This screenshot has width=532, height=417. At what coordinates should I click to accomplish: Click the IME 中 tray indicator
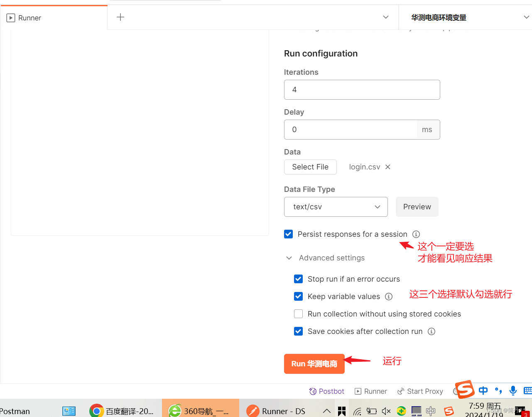pyautogui.click(x=431, y=411)
